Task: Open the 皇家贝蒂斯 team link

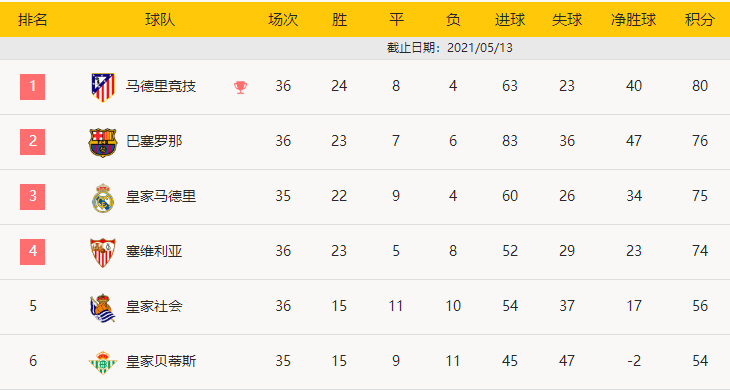Action: coord(161,361)
